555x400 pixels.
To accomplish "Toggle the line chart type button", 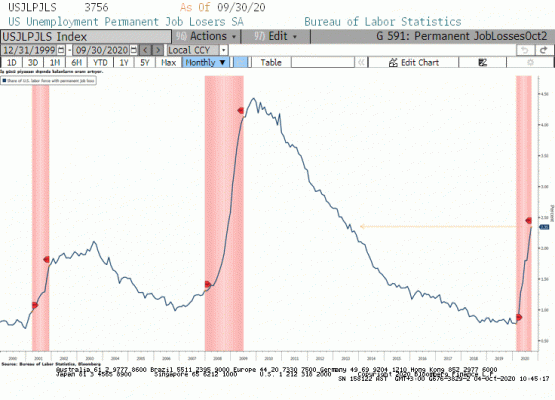I will pyautogui.click(x=241, y=62).
